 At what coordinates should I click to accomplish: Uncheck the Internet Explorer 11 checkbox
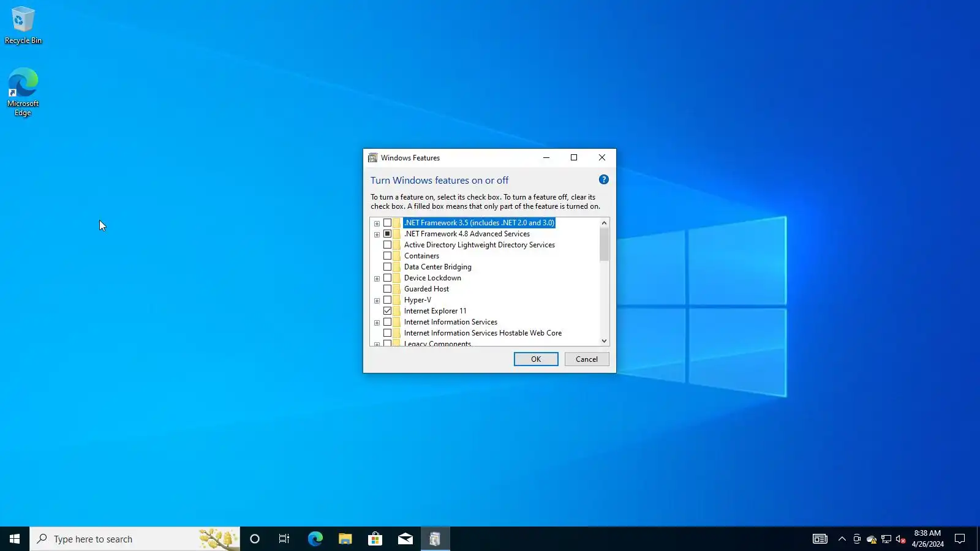387,311
